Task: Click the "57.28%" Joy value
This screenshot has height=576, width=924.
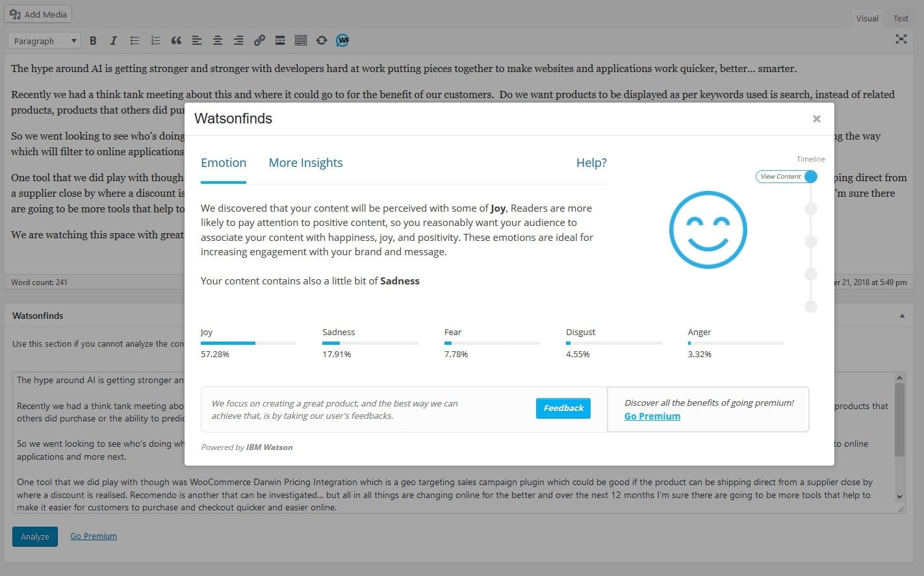Action: [215, 355]
